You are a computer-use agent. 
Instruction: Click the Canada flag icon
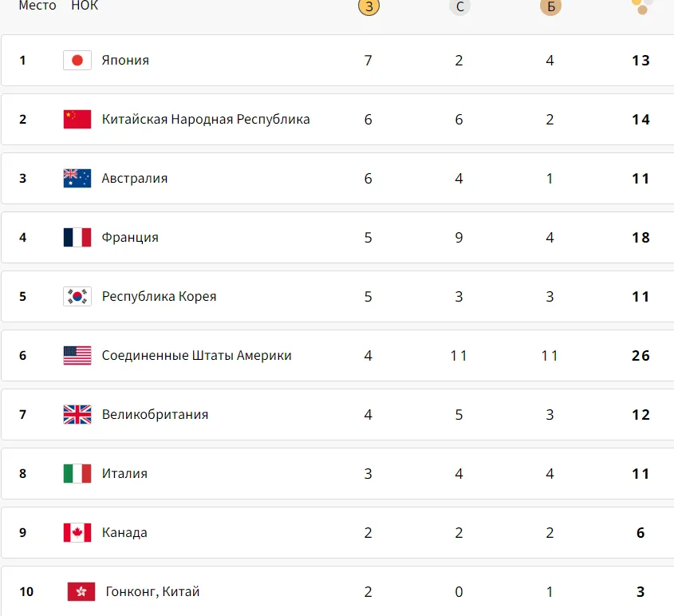coord(77,532)
